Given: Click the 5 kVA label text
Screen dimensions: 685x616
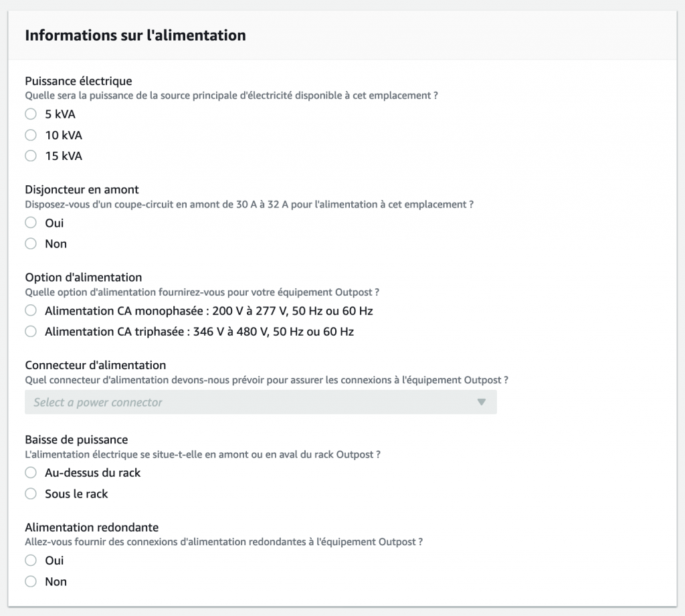Looking at the screenshot, I should point(60,114).
